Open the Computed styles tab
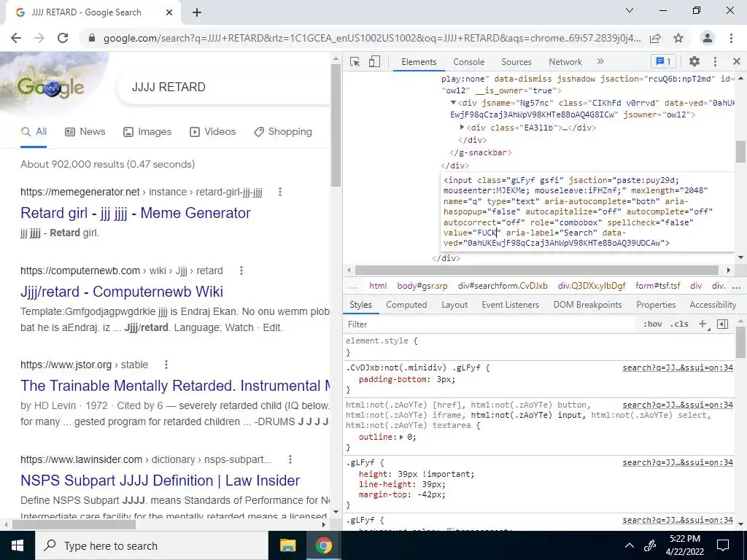 pyautogui.click(x=406, y=305)
